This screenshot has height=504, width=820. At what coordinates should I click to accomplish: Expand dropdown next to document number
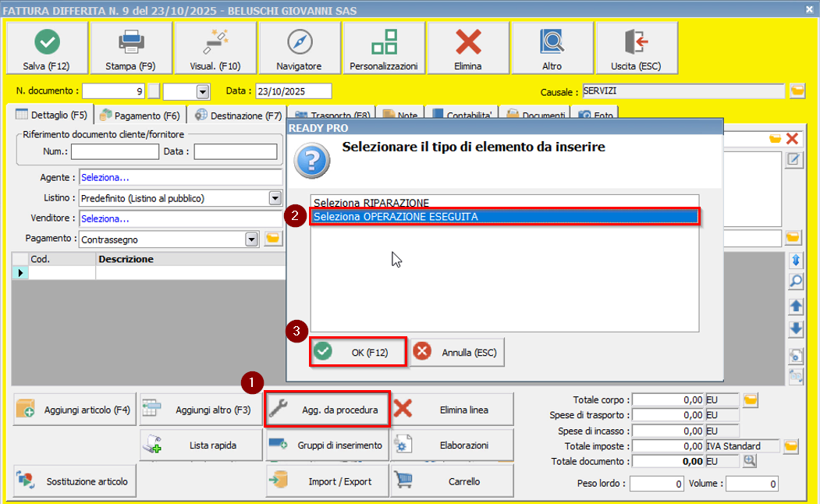click(203, 91)
